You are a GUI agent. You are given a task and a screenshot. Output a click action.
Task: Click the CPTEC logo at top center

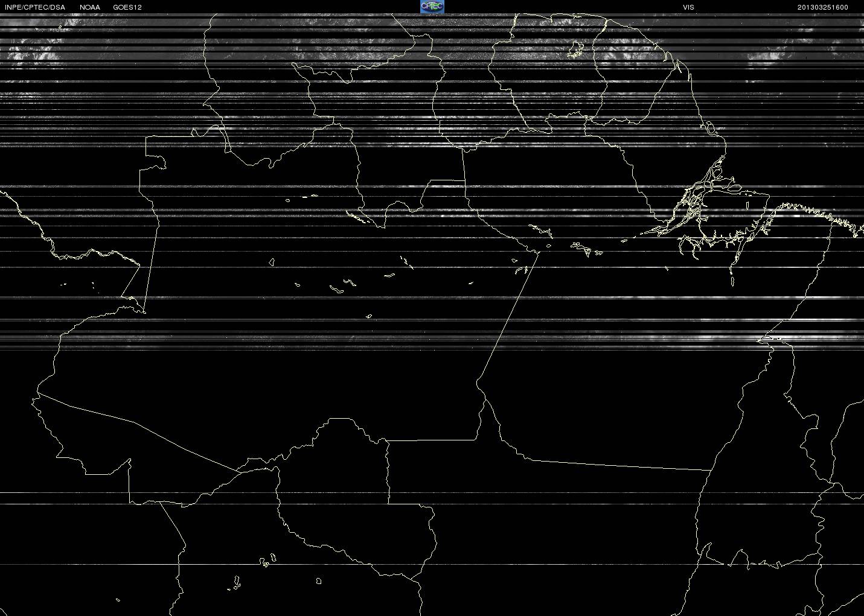pos(432,7)
